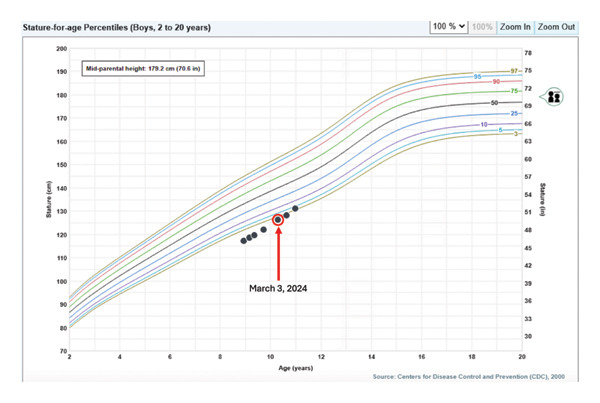Click the data point after the circled one
The width and height of the screenshot is (600, 403).
coord(286,215)
